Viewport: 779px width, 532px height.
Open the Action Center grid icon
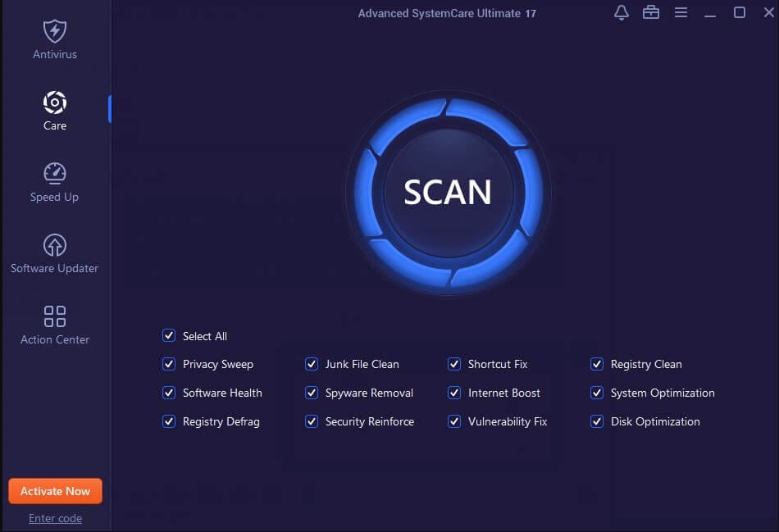[x=55, y=316]
